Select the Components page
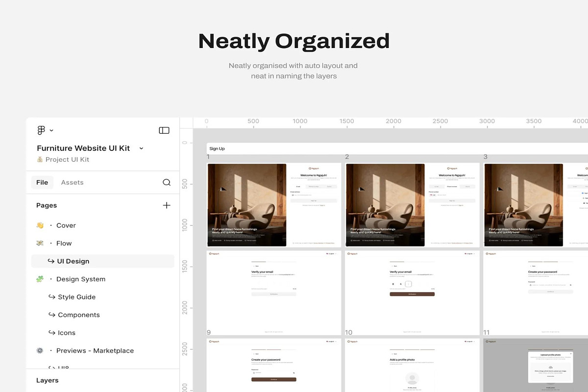Image resolution: width=588 pixels, height=392 pixels. tap(79, 315)
